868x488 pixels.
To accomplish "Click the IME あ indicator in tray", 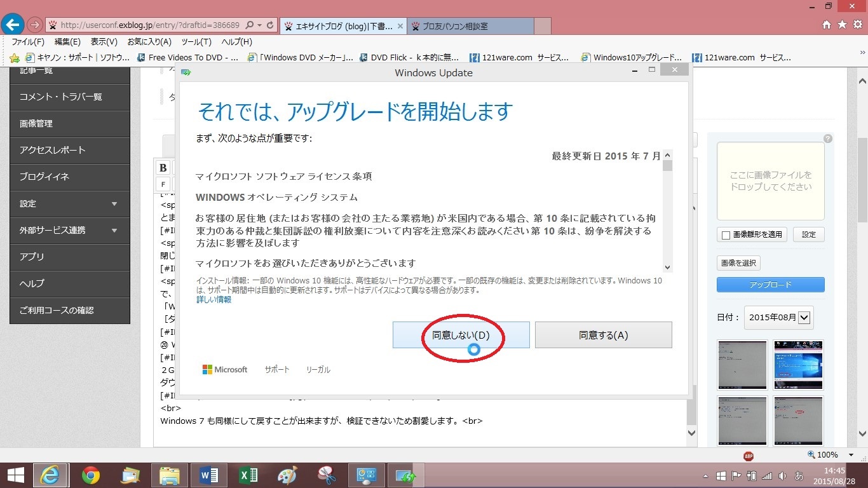I will coord(799,475).
